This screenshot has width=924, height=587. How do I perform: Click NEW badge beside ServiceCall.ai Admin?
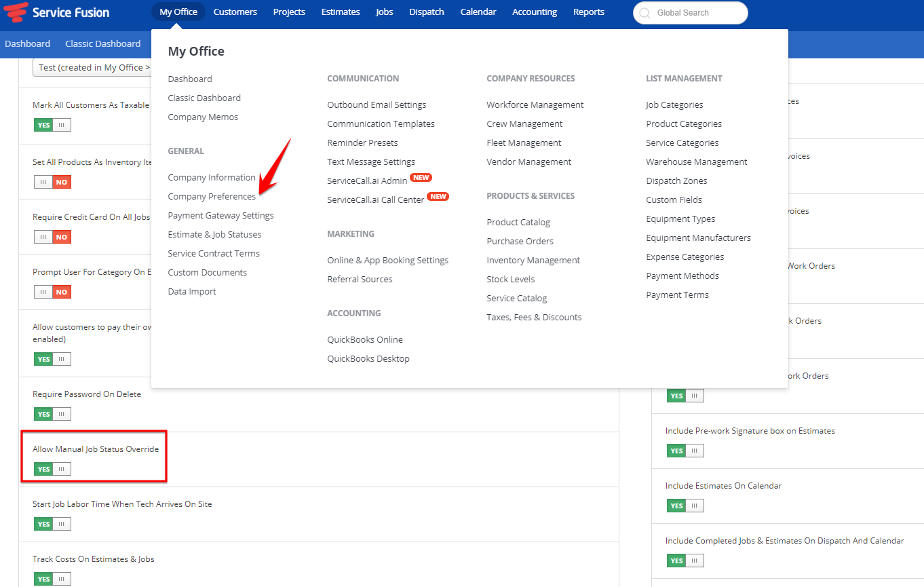[421, 178]
